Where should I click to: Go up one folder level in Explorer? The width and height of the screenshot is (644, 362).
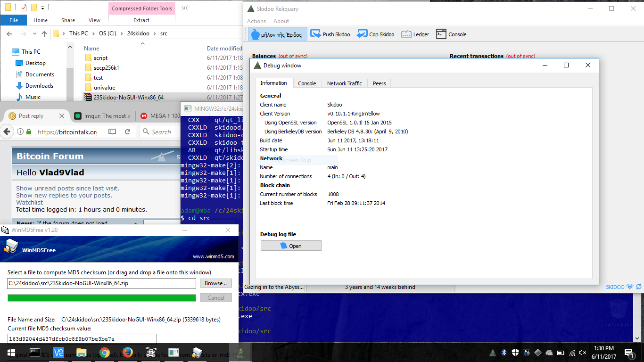(x=44, y=33)
